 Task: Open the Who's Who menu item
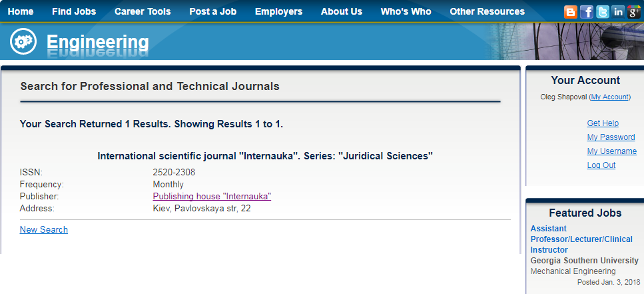point(406,11)
